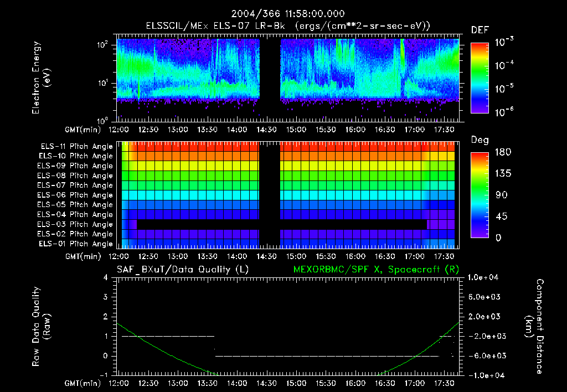Click the -1 tick on Raw Data Quality axis
Image resolution: width=567 pixels, height=392 pixels.
(104, 375)
